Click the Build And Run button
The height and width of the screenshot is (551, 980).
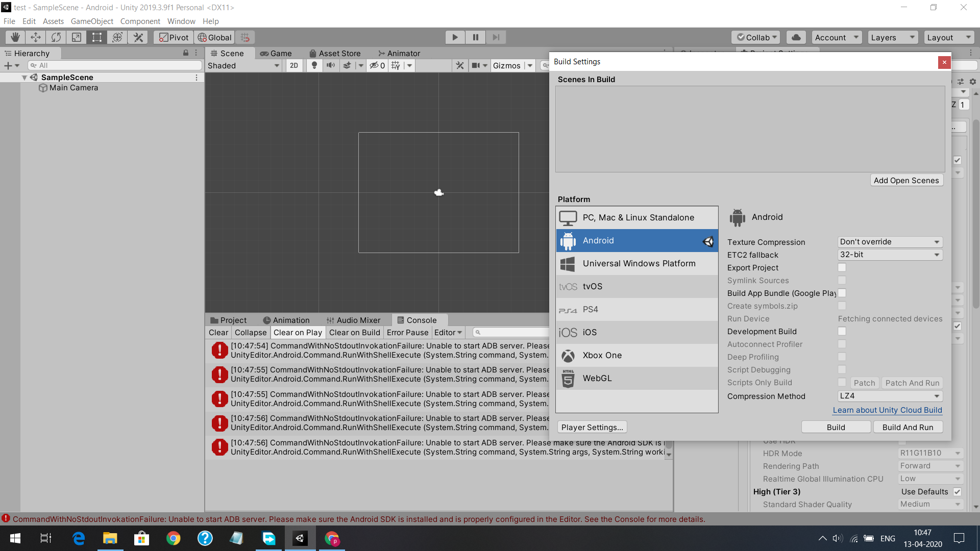(x=908, y=427)
